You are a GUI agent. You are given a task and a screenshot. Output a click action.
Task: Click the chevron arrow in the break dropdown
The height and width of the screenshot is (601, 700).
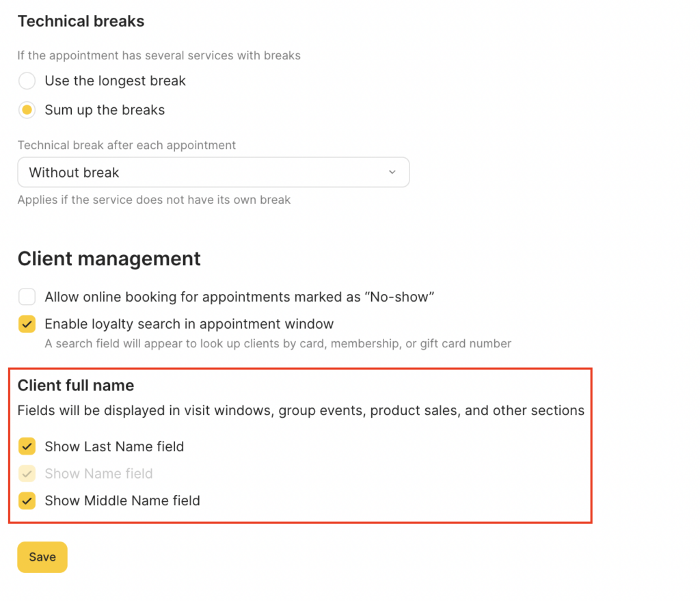click(392, 172)
